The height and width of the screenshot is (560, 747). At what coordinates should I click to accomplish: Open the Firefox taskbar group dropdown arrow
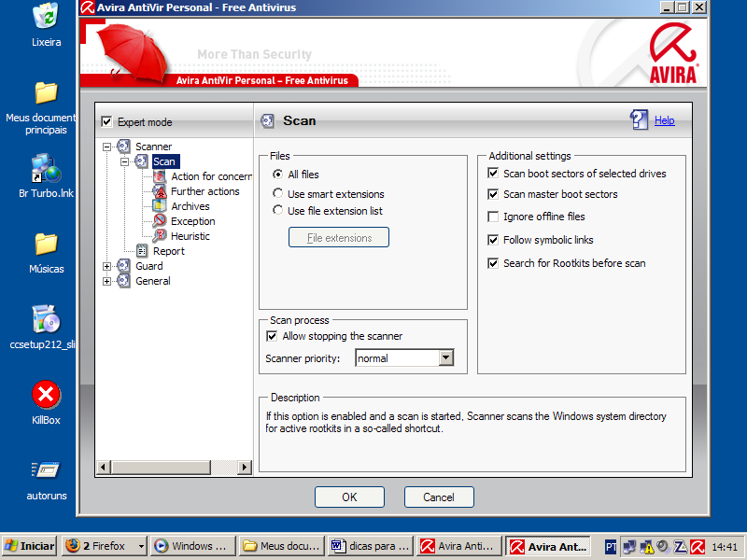(x=141, y=546)
